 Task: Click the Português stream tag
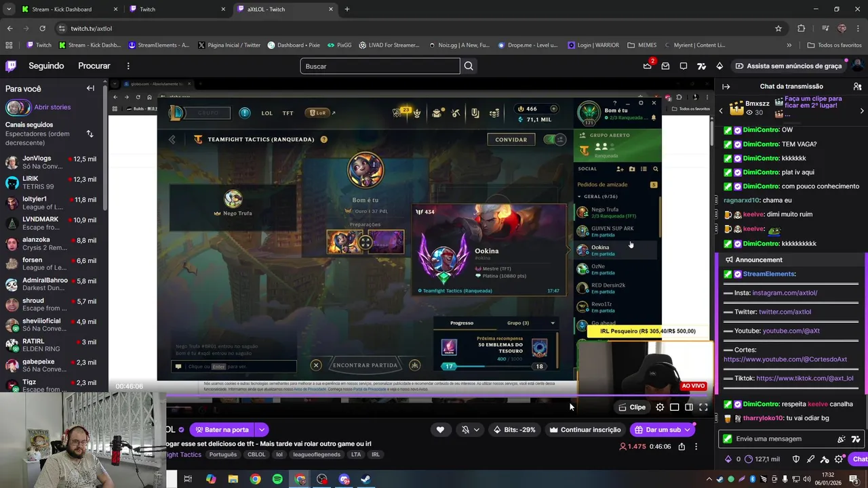pyautogui.click(x=223, y=455)
